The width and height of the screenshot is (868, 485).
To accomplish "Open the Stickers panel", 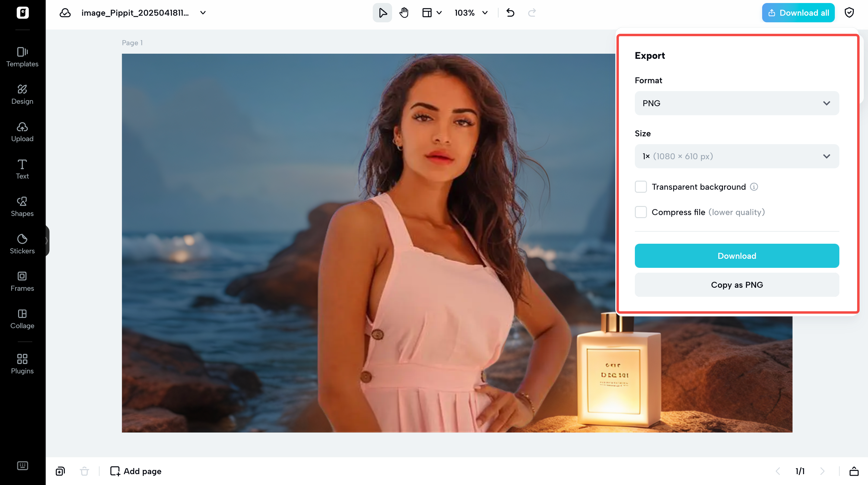I will pyautogui.click(x=22, y=244).
